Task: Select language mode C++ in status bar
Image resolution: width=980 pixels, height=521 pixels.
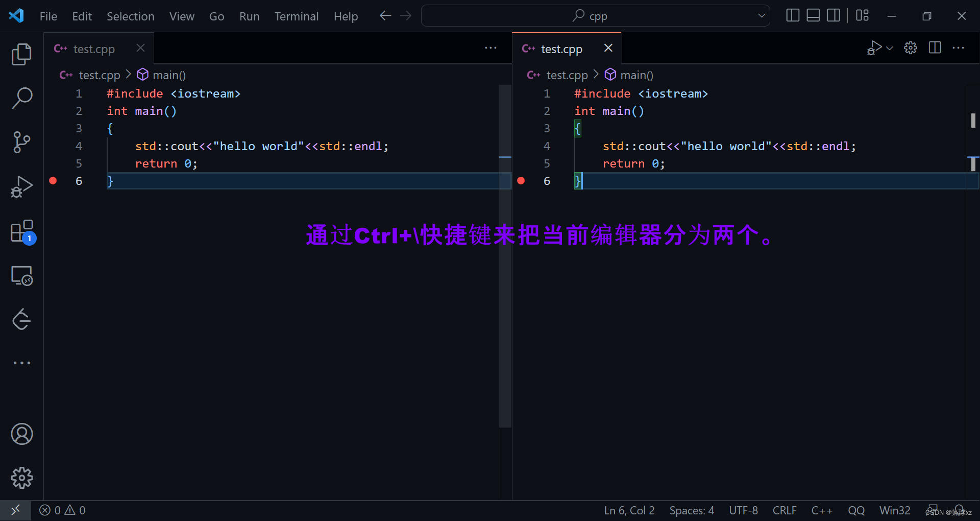Action: coord(822,510)
